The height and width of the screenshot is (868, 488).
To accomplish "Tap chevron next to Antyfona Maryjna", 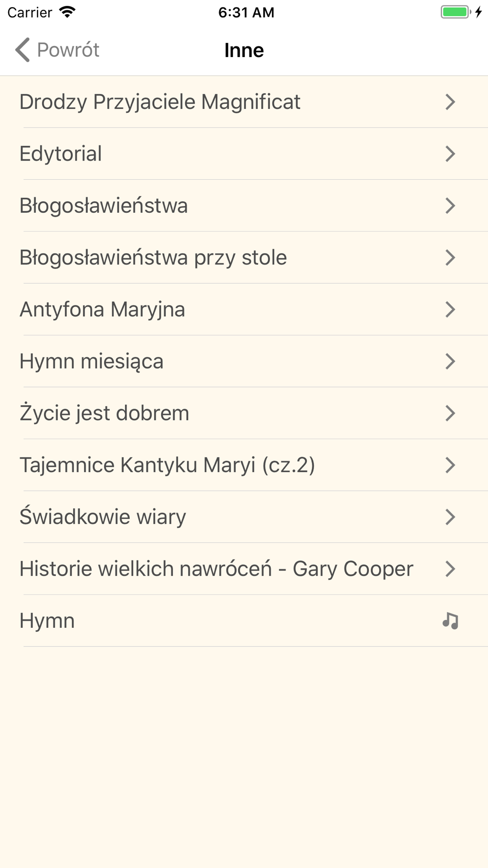I will click(x=450, y=310).
